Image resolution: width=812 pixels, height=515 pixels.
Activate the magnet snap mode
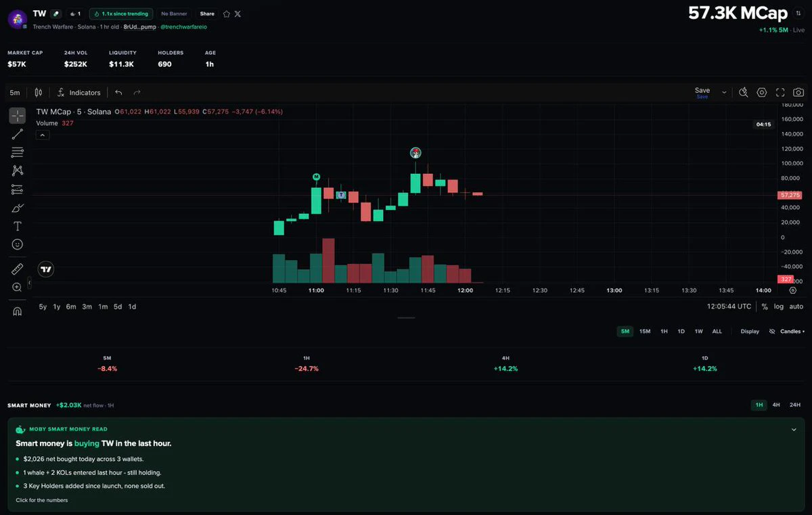(18, 311)
